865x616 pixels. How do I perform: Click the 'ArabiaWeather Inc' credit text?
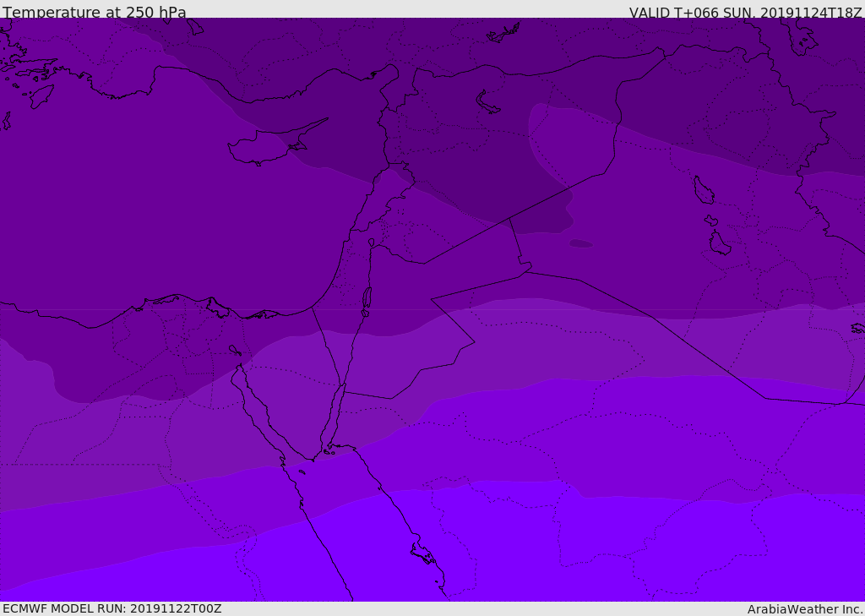[804, 609]
